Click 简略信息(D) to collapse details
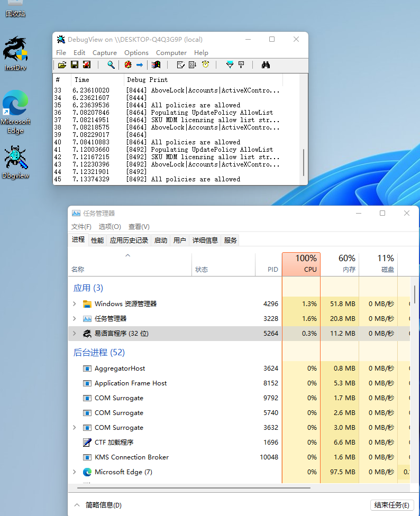420x516 pixels. click(x=98, y=505)
